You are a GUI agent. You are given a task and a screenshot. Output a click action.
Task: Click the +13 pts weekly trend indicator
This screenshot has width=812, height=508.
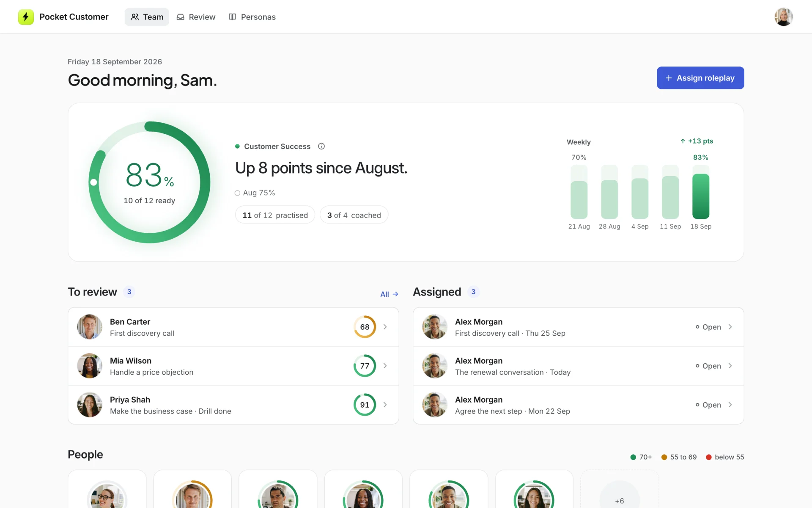[697, 141]
